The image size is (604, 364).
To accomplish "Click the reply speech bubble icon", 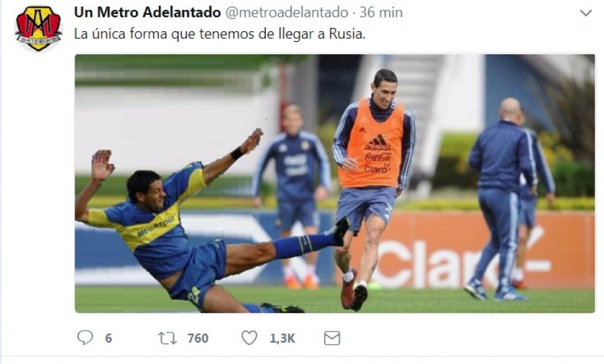I will tap(85, 338).
